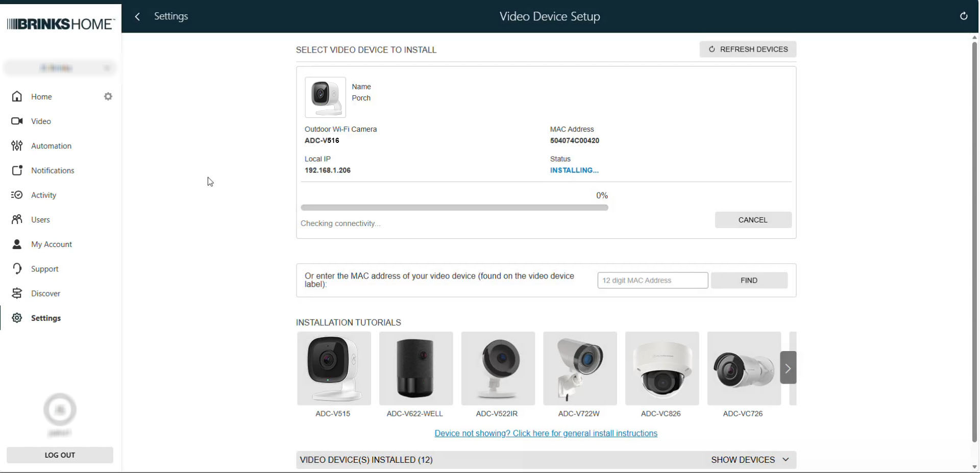Go to Automation section
Screen dimensions: 980x473
click(x=51, y=146)
